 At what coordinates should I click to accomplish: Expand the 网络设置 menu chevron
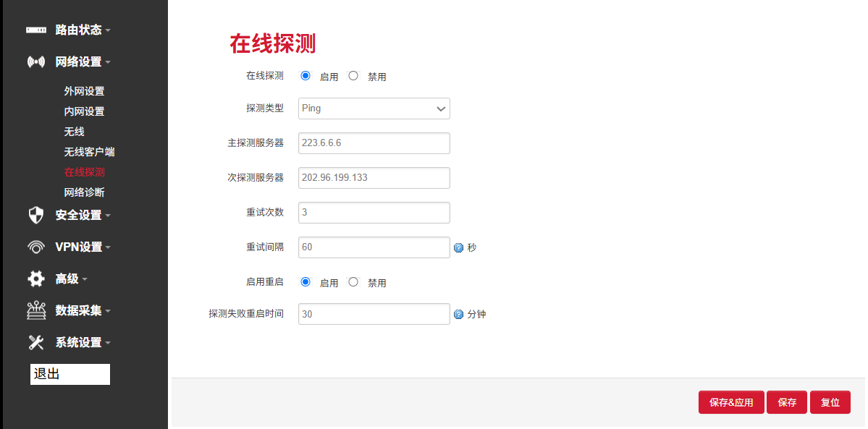pos(109,61)
